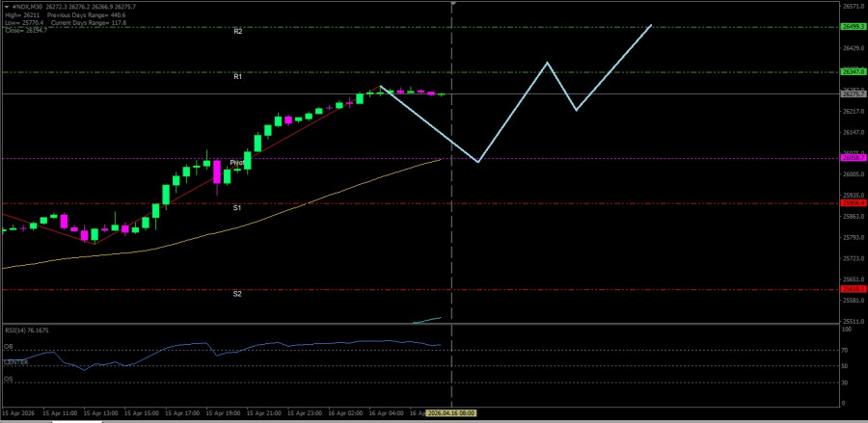Click the blue RSI line in indicator window

(289, 345)
